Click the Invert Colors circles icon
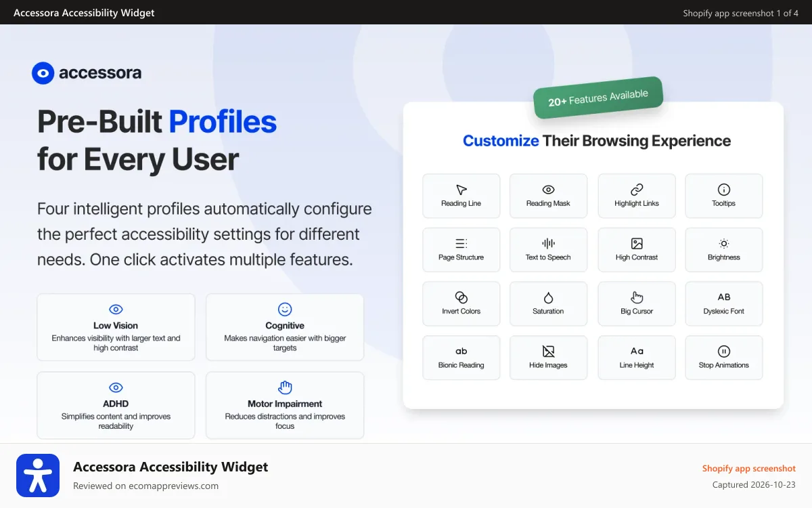The image size is (812, 508). click(x=461, y=297)
